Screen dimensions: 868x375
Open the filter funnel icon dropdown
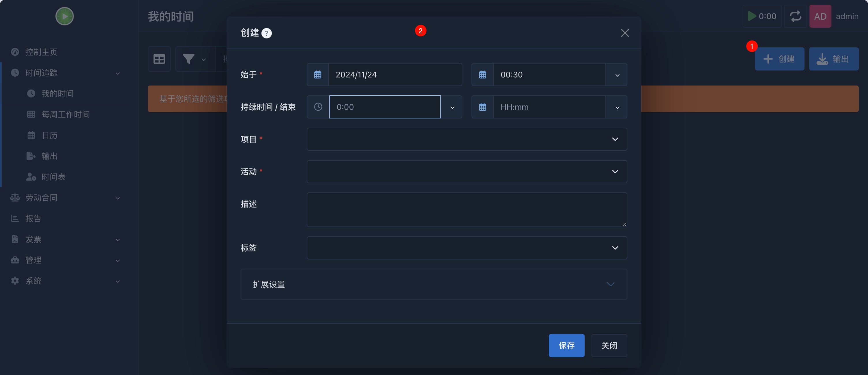click(x=194, y=59)
